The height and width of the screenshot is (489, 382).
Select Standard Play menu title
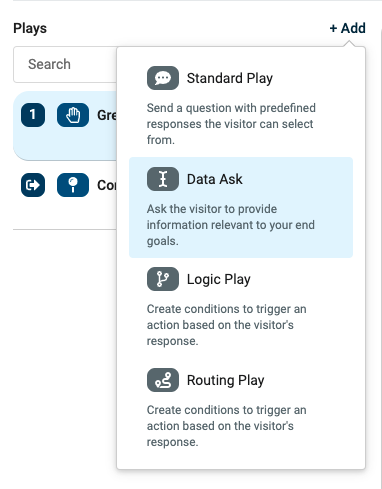tap(230, 78)
